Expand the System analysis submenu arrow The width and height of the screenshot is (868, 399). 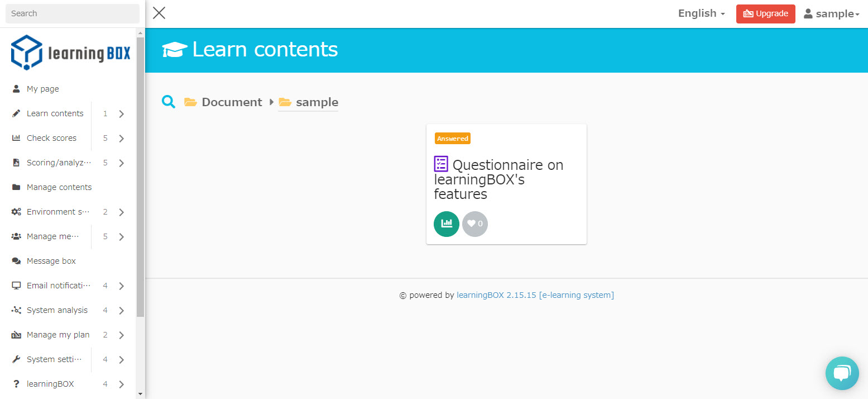pyautogui.click(x=121, y=310)
